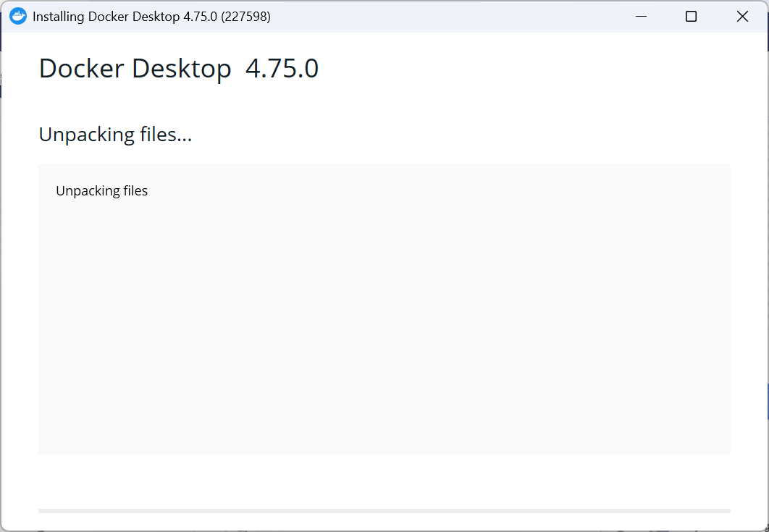This screenshot has height=532, width=769.
Task: Click the word "Installing" in the title bar
Action: pyautogui.click(x=59, y=17)
